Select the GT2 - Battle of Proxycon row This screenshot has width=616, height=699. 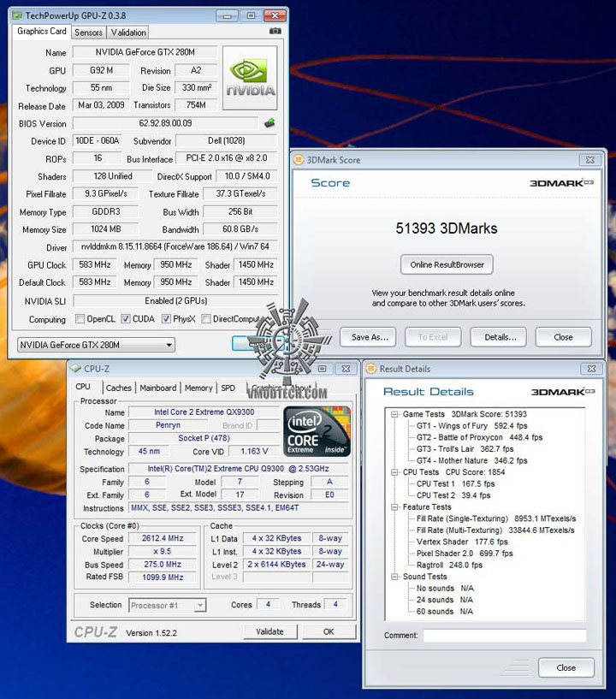[x=479, y=437]
